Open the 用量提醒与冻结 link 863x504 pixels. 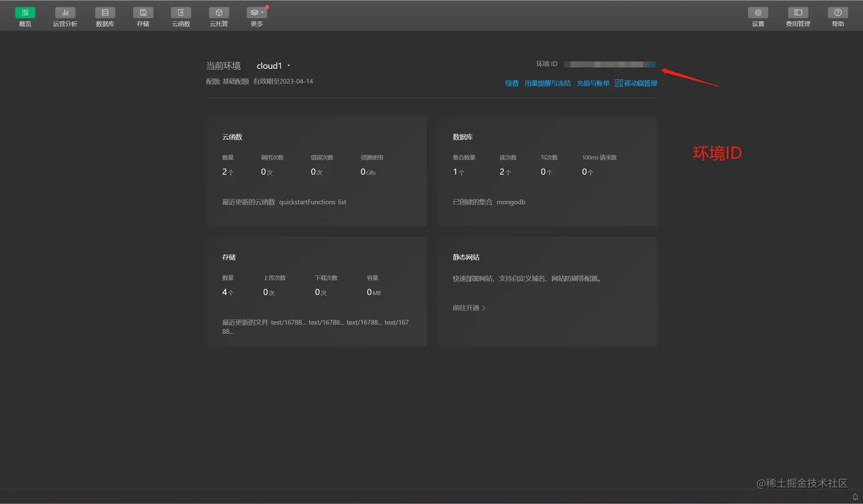[547, 83]
